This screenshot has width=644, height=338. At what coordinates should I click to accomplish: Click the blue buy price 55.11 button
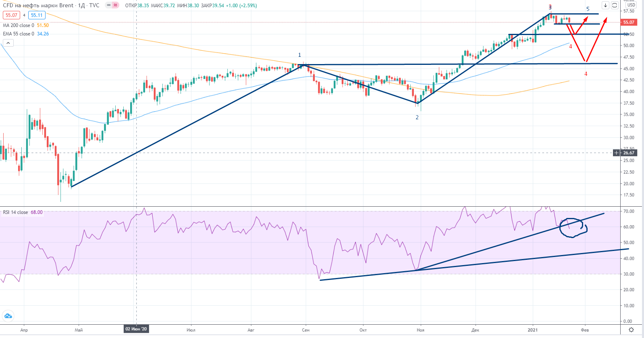click(37, 15)
